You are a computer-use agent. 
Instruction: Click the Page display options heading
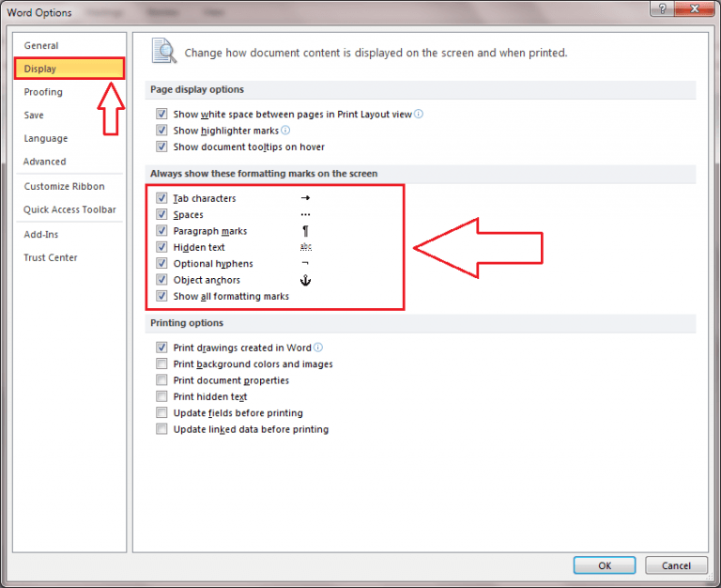click(197, 89)
